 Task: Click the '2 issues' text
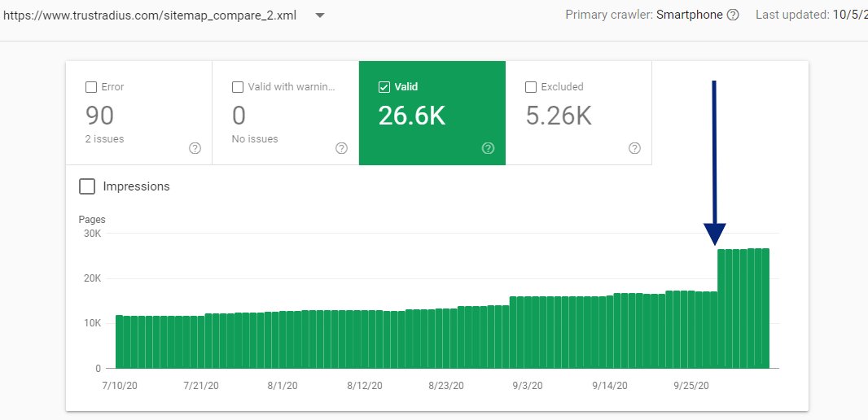(104, 139)
